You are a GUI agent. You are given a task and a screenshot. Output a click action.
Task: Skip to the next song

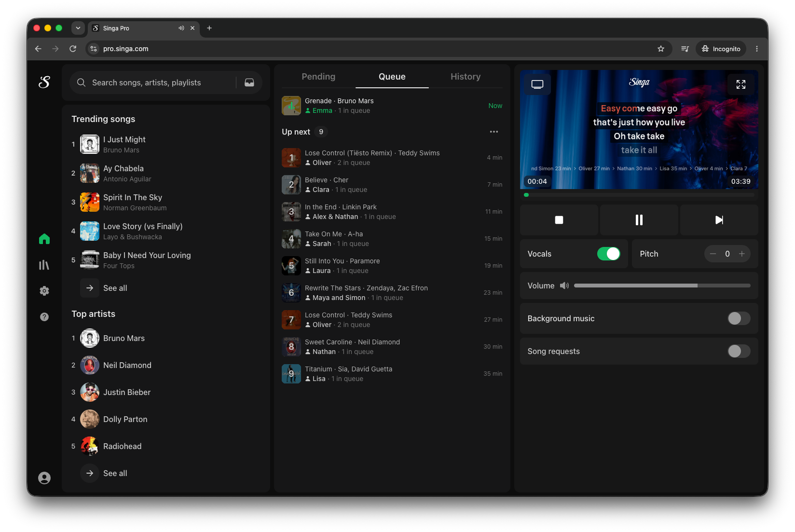point(719,220)
